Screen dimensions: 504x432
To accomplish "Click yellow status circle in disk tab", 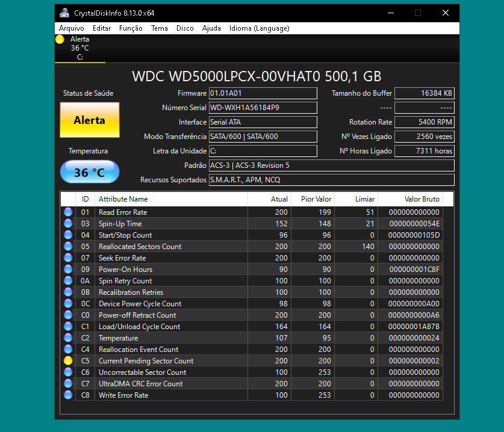I will pos(60,40).
